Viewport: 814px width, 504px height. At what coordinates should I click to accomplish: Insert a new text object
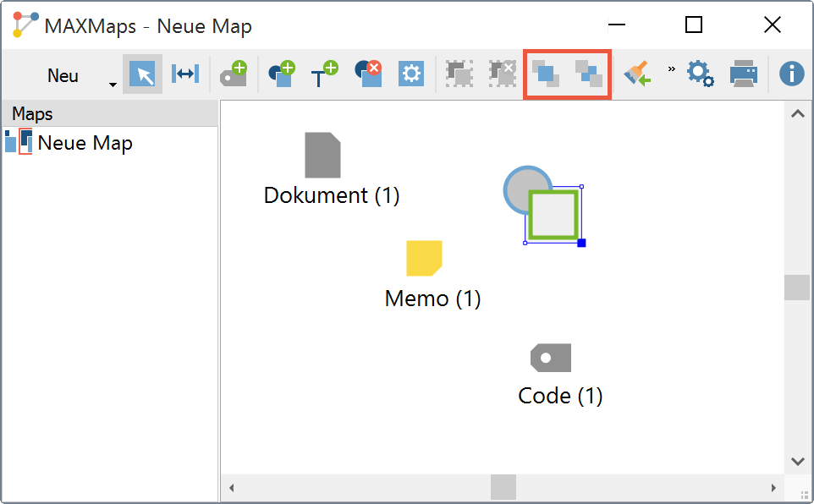click(324, 74)
